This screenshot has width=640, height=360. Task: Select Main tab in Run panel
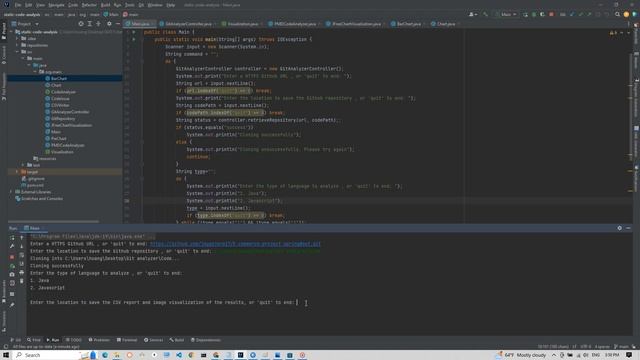point(33,228)
